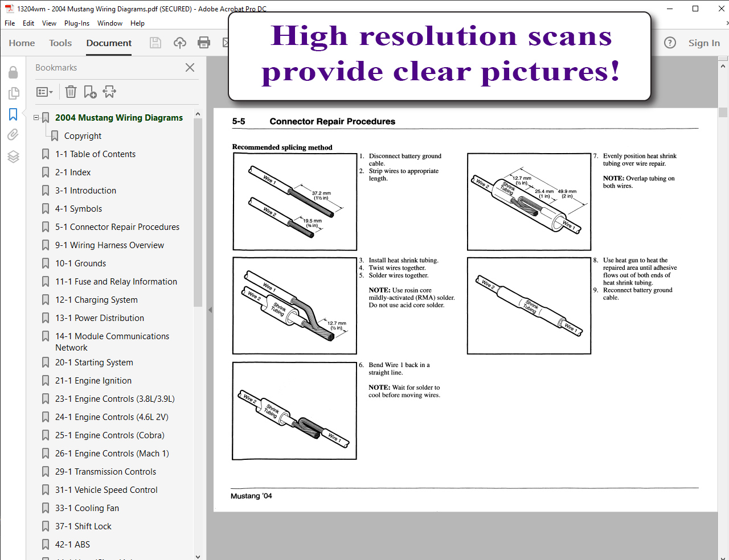The width and height of the screenshot is (729, 560).
Task: Open the bookmark options dropdown menu
Action: tap(44, 92)
